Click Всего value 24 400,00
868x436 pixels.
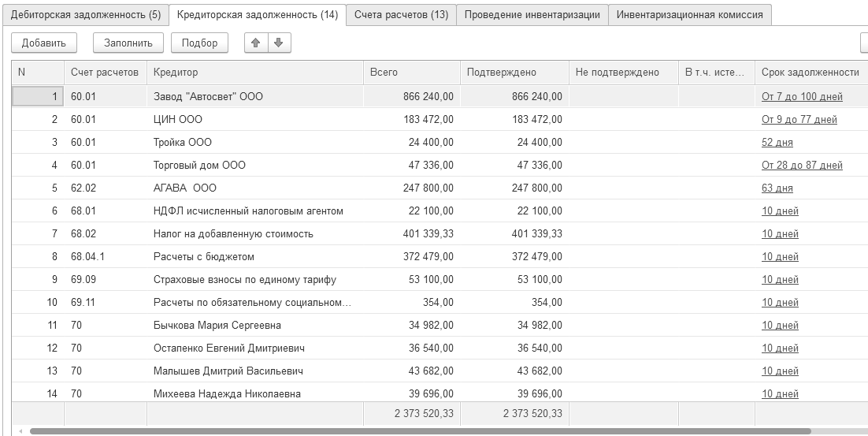tap(411, 143)
